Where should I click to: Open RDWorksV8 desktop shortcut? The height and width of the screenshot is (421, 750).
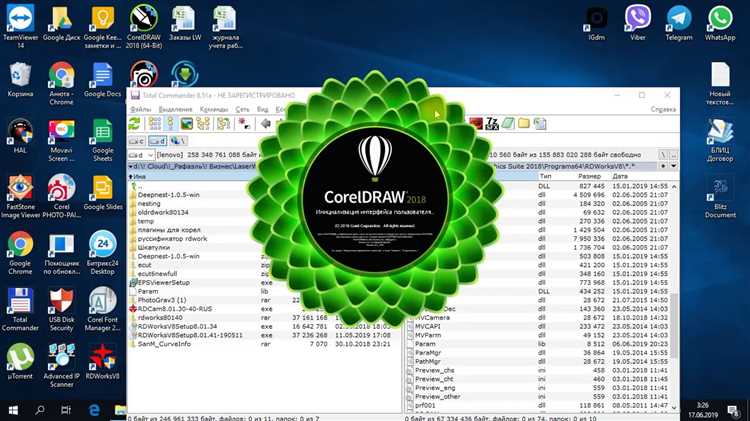[x=102, y=362]
